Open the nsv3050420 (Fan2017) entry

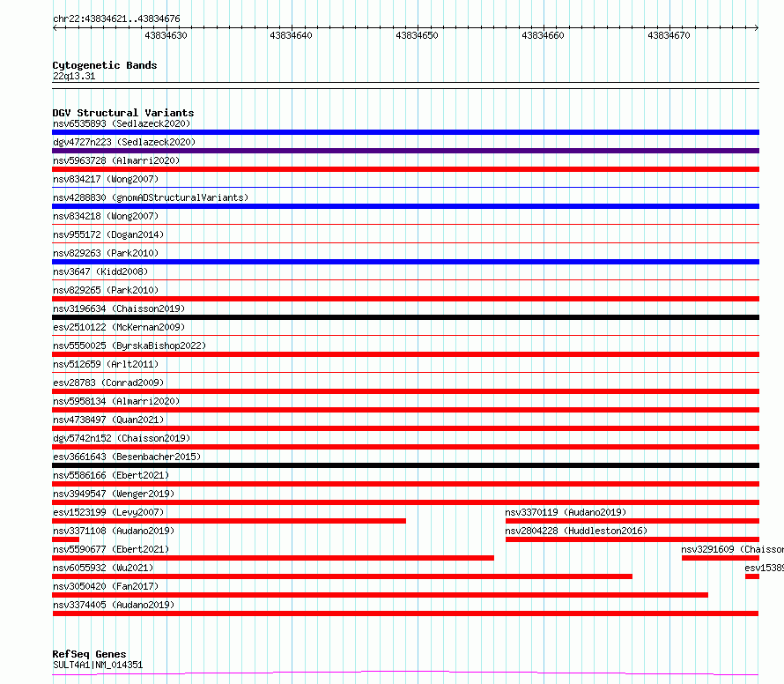[x=106, y=586]
